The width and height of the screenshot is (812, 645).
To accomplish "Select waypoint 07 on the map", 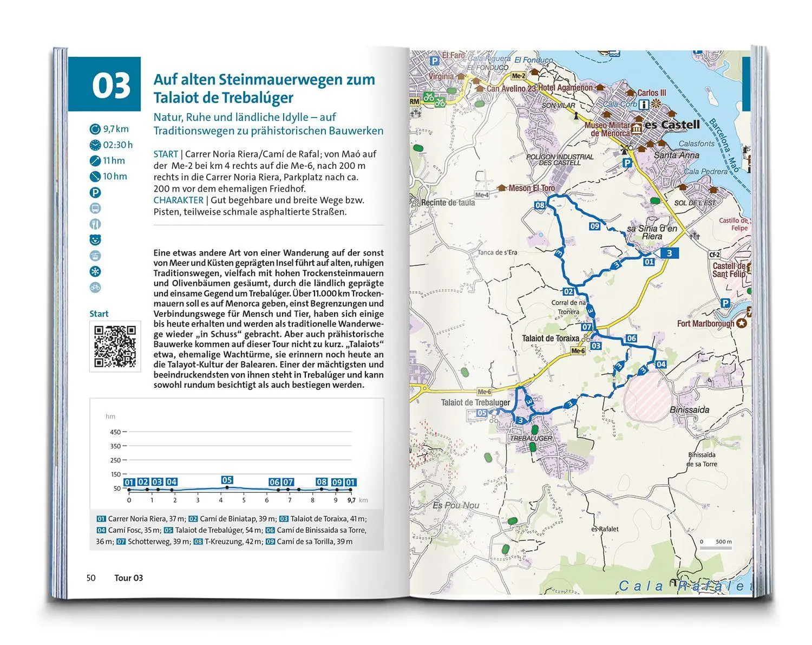I will pyautogui.click(x=587, y=327).
